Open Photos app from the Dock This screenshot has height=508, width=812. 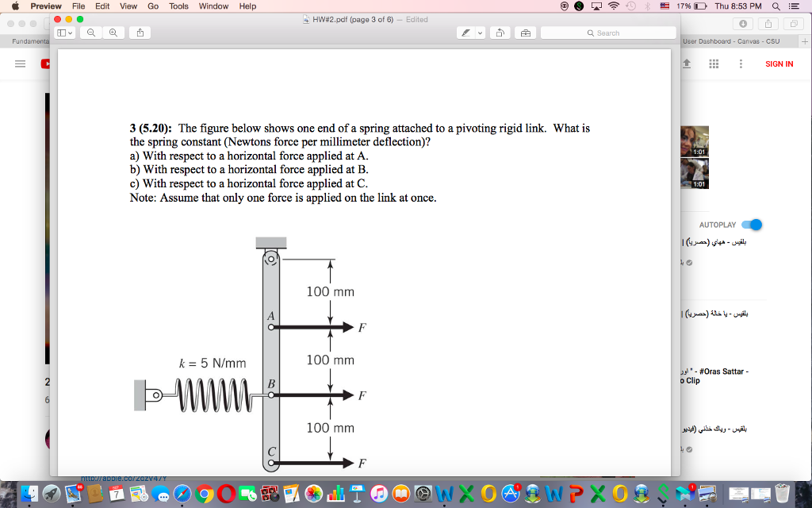click(314, 494)
